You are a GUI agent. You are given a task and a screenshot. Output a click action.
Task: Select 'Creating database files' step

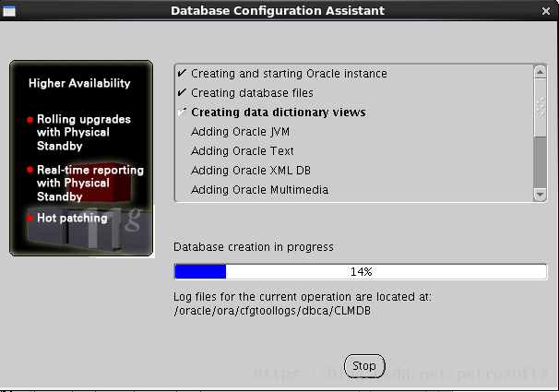(x=252, y=93)
